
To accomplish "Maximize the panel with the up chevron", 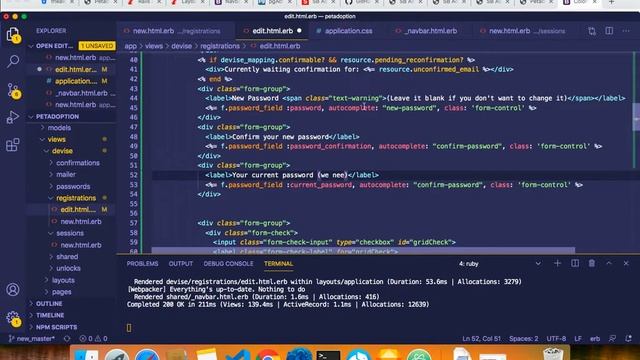I will tap(609, 264).
